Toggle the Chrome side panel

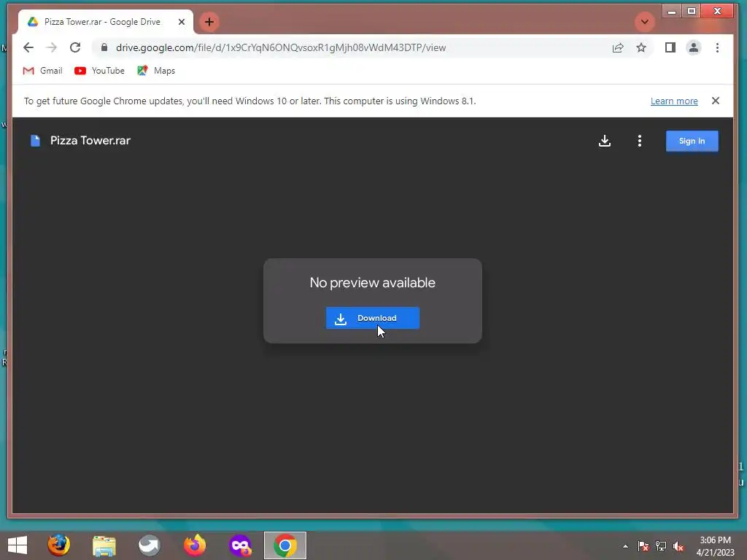(x=670, y=47)
